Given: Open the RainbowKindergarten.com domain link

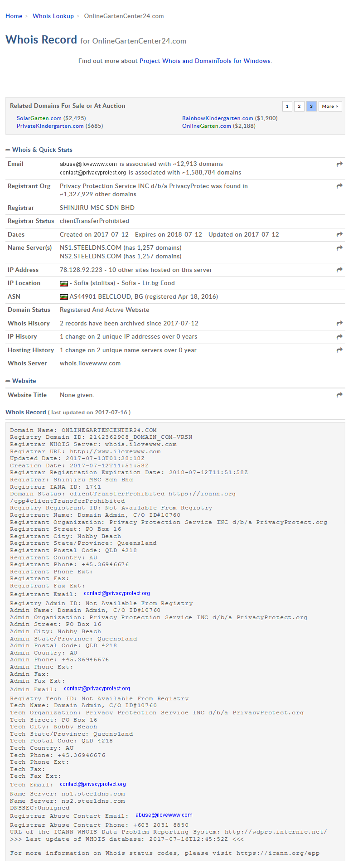Looking at the screenshot, I should (218, 118).
